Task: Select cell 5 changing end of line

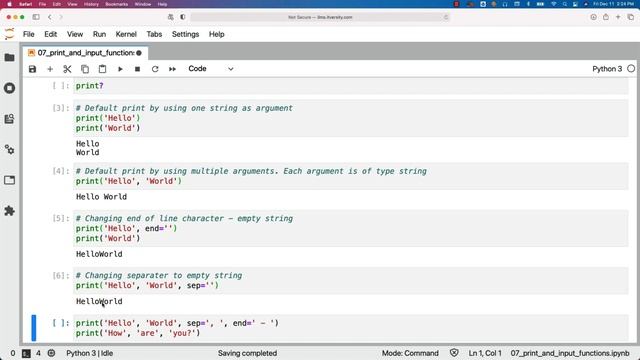Action: point(351,228)
